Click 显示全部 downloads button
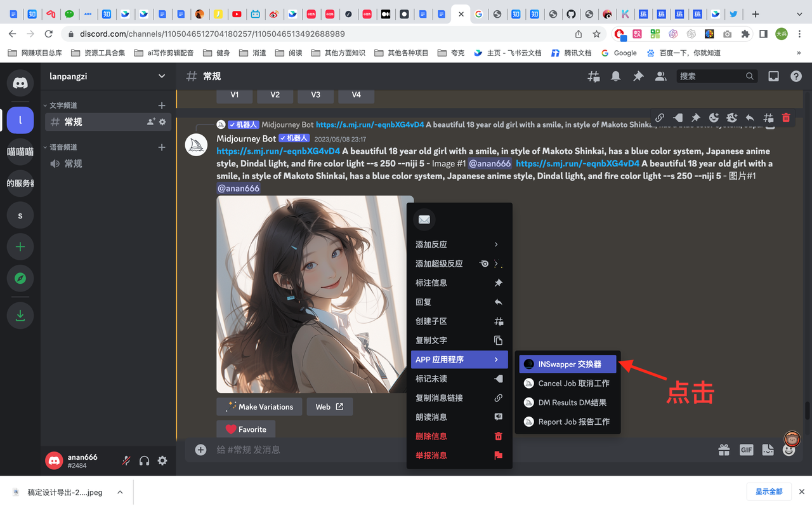 769,491
